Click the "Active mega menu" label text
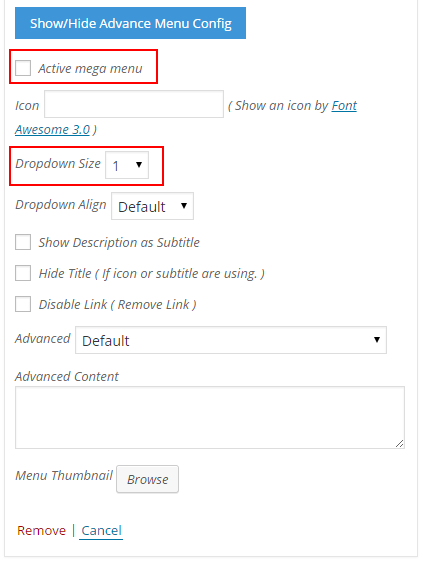Image resolution: width=423 pixels, height=562 pixels. tap(90, 68)
